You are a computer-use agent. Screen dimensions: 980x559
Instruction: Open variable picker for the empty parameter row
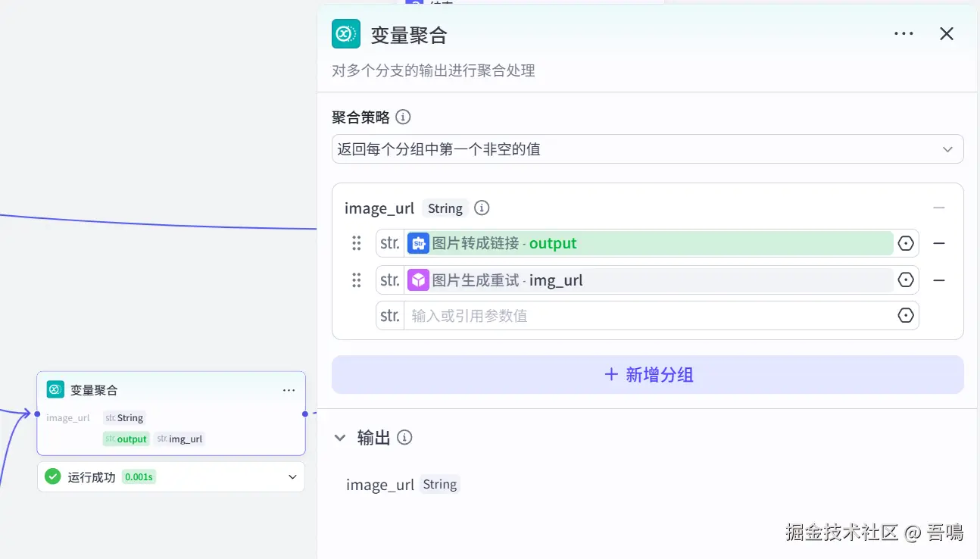(906, 316)
